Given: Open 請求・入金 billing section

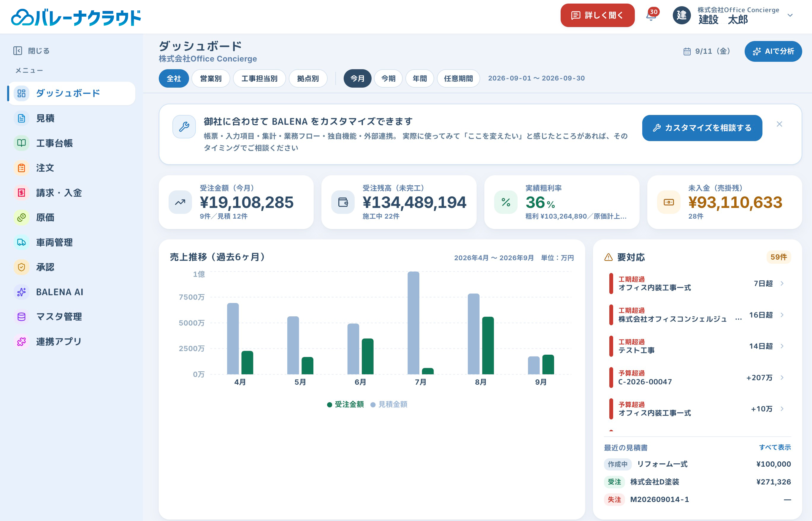Looking at the screenshot, I should click(72, 192).
